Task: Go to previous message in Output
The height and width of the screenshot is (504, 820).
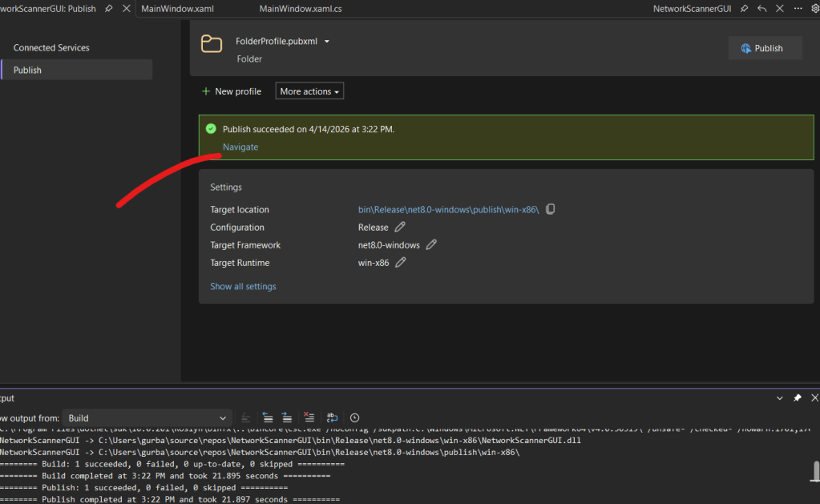Action: (267, 418)
